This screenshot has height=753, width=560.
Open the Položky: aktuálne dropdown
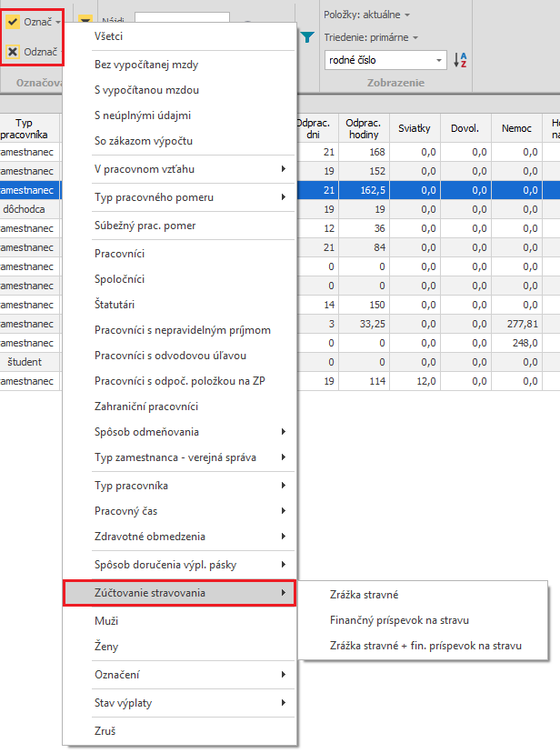pos(367,15)
